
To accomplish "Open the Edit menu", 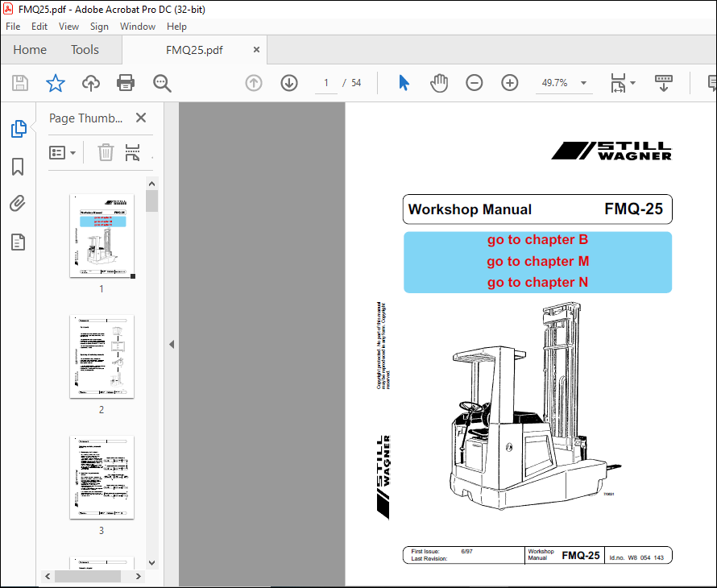I will point(39,27).
